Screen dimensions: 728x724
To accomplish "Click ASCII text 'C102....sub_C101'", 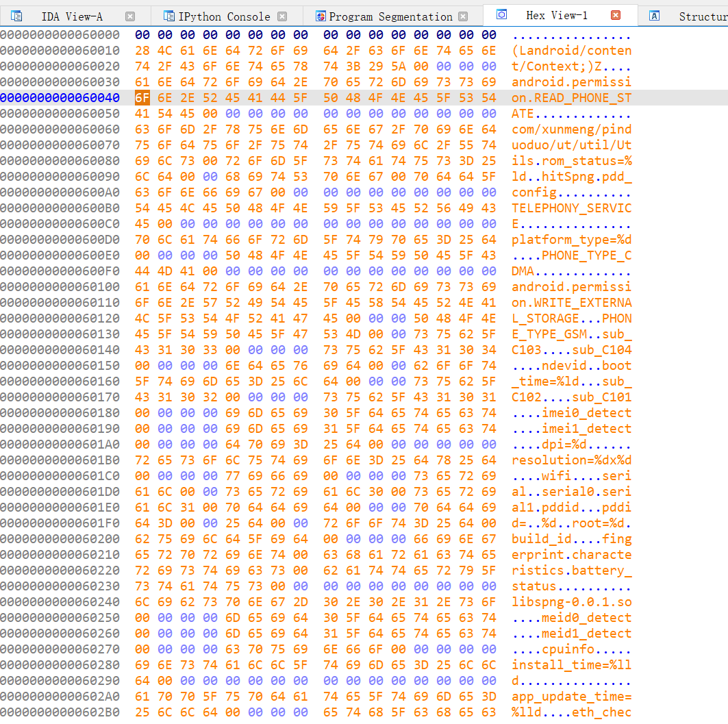I will (x=572, y=397).
